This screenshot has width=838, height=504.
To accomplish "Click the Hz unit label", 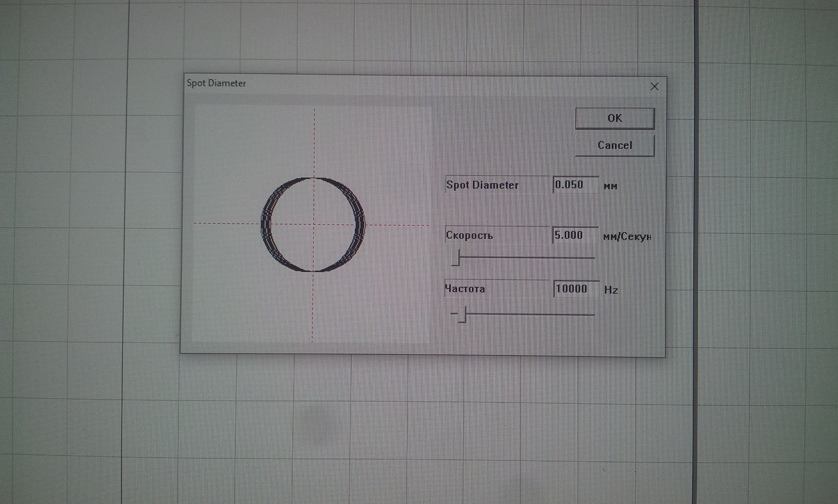I will 610,290.
